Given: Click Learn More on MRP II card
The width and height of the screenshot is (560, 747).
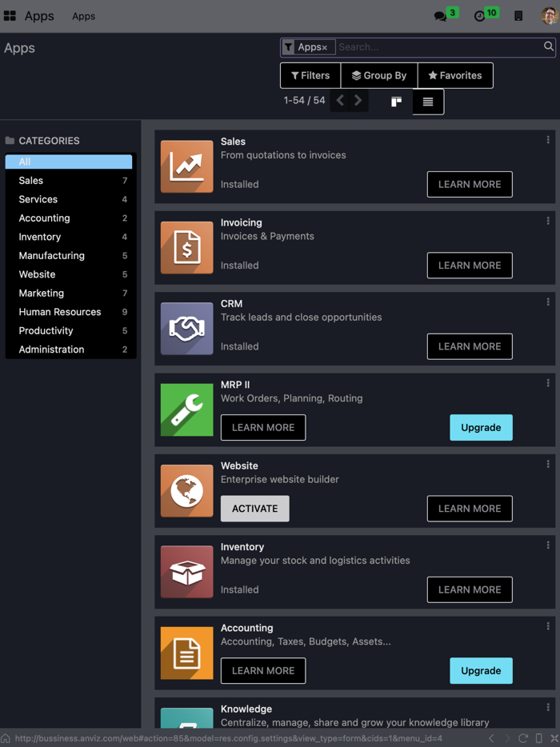Looking at the screenshot, I should (x=263, y=427).
